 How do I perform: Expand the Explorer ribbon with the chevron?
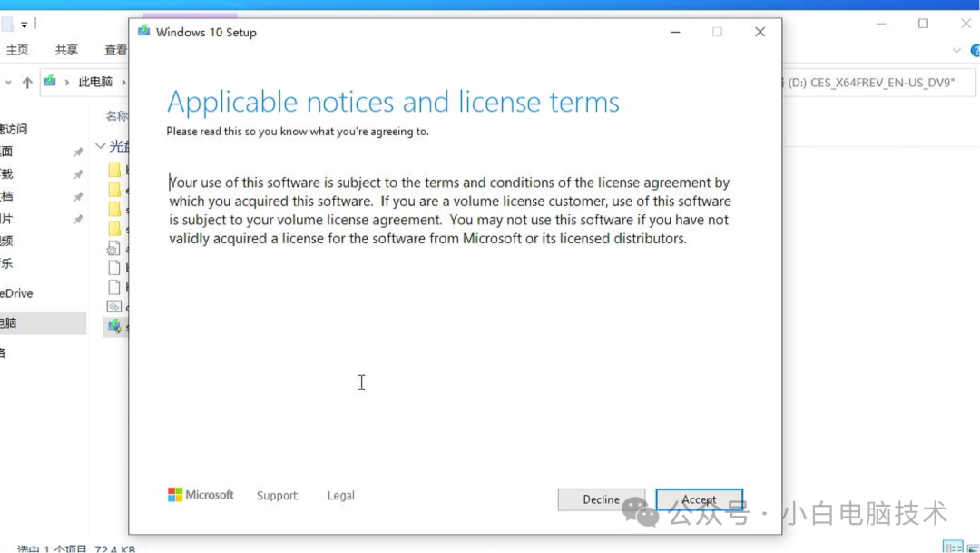tap(956, 50)
